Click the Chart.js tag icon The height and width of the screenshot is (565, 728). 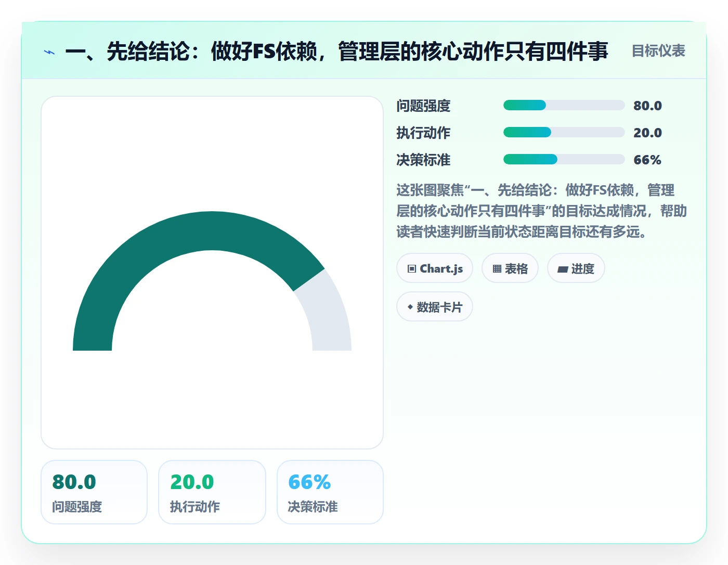point(412,269)
